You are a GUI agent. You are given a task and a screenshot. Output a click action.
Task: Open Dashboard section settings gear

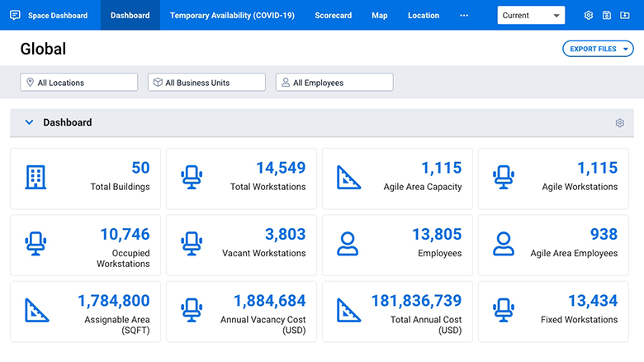619,123
